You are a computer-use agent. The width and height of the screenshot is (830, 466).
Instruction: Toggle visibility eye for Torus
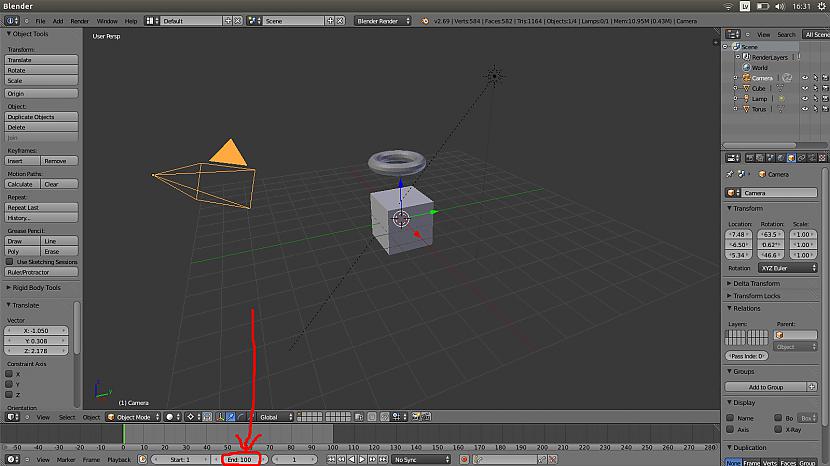point(805,109)
